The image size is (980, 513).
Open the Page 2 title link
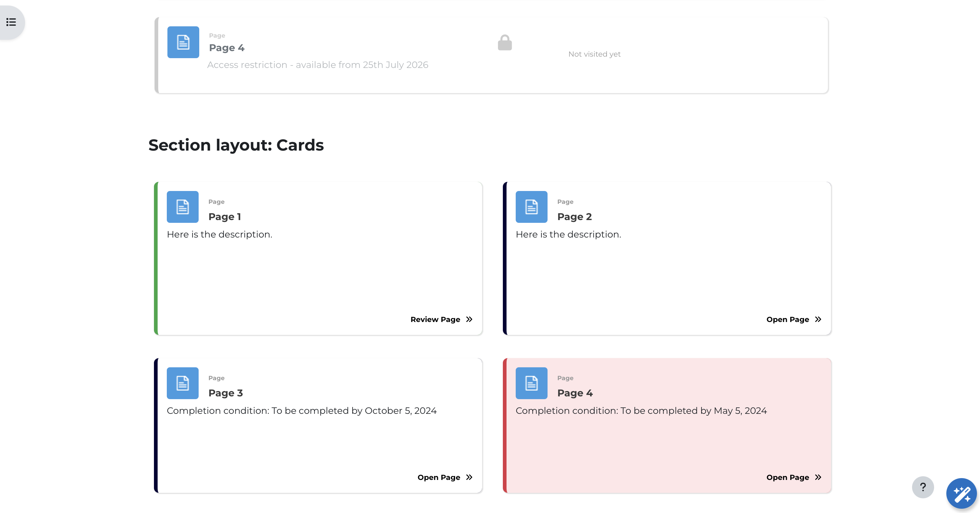[x=574, y=216]
